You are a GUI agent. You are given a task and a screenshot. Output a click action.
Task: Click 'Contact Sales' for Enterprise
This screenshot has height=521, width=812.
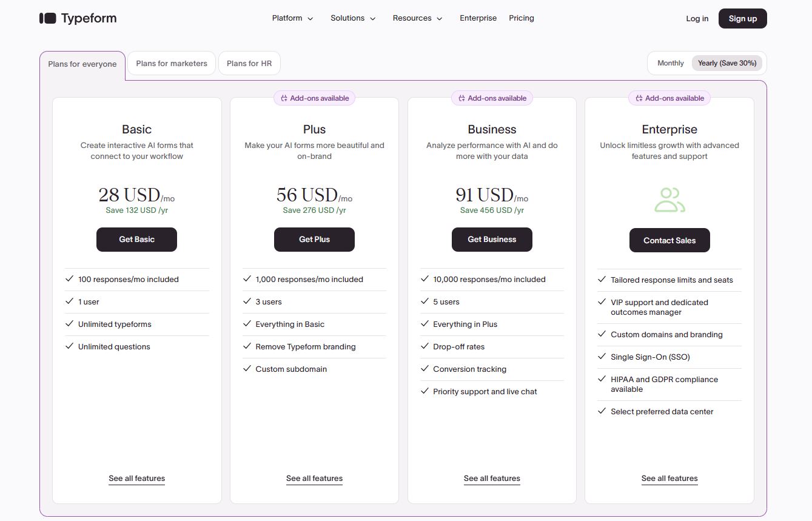(x=669, y=240)
